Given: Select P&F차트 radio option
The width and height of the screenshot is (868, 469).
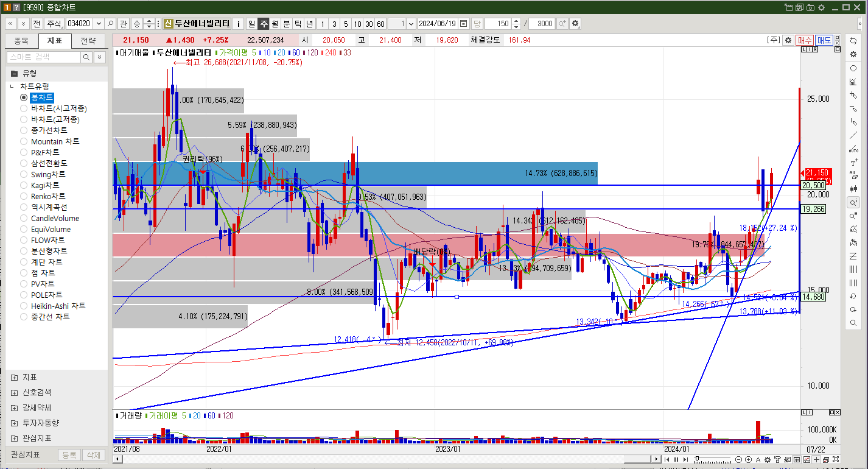Looking at the screenshot, I should coord(24,152).
